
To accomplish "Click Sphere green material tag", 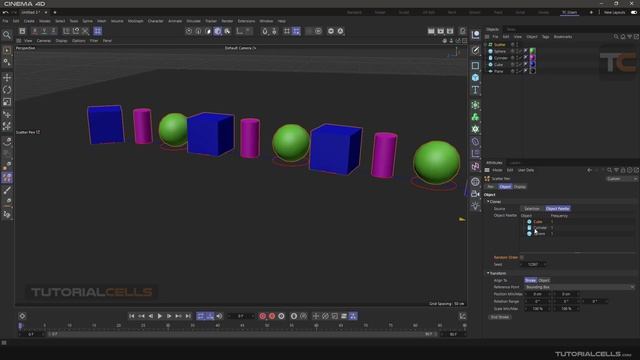I will click(x=532, y=51).
